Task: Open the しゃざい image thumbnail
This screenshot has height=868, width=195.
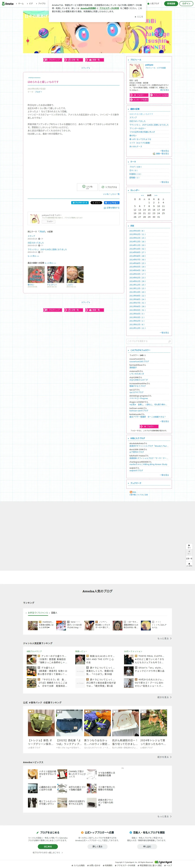Action: coord(75,275)
